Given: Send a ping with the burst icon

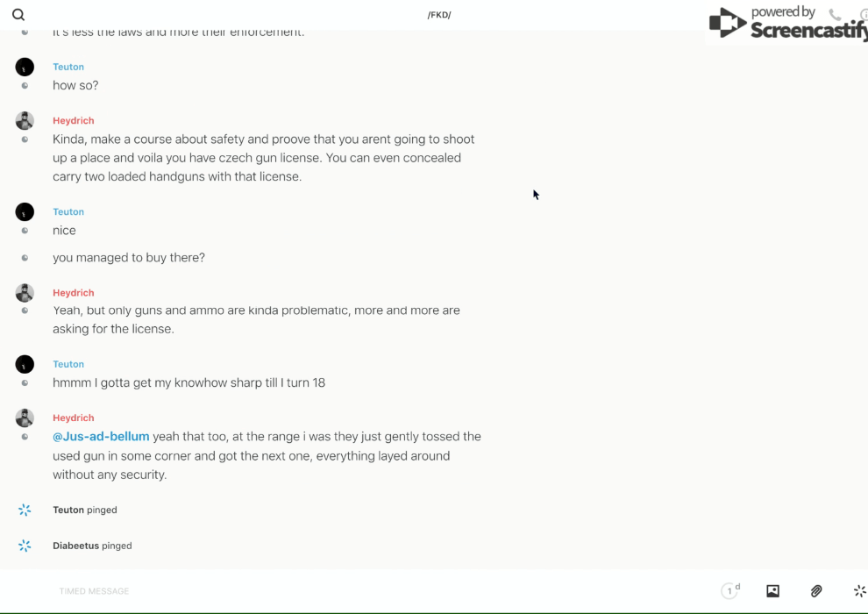Looking at the screenshot, I should click(859, 591).
